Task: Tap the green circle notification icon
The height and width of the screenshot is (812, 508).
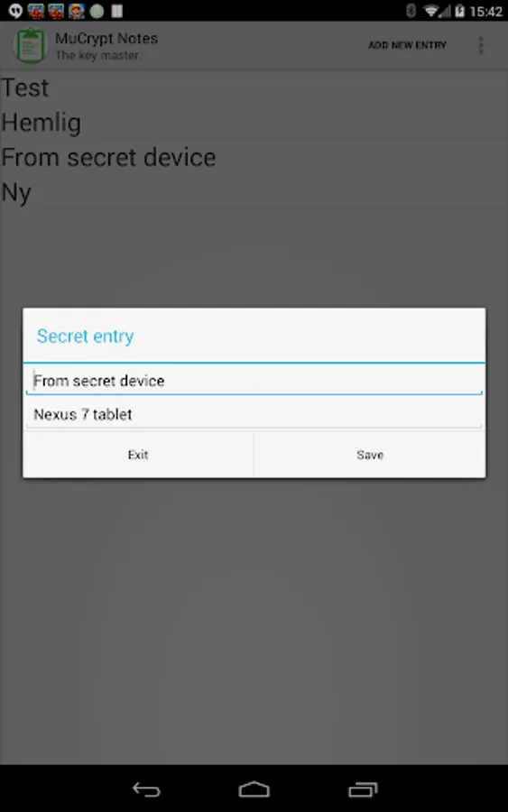Action: pos(97,11)
